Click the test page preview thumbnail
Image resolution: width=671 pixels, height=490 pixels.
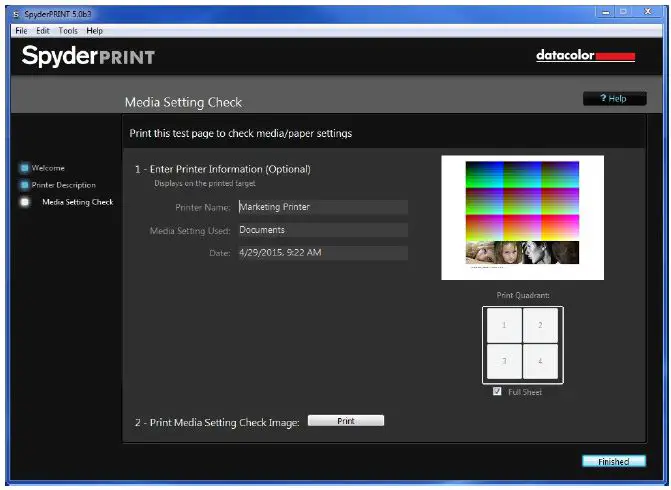pos(523,218)
